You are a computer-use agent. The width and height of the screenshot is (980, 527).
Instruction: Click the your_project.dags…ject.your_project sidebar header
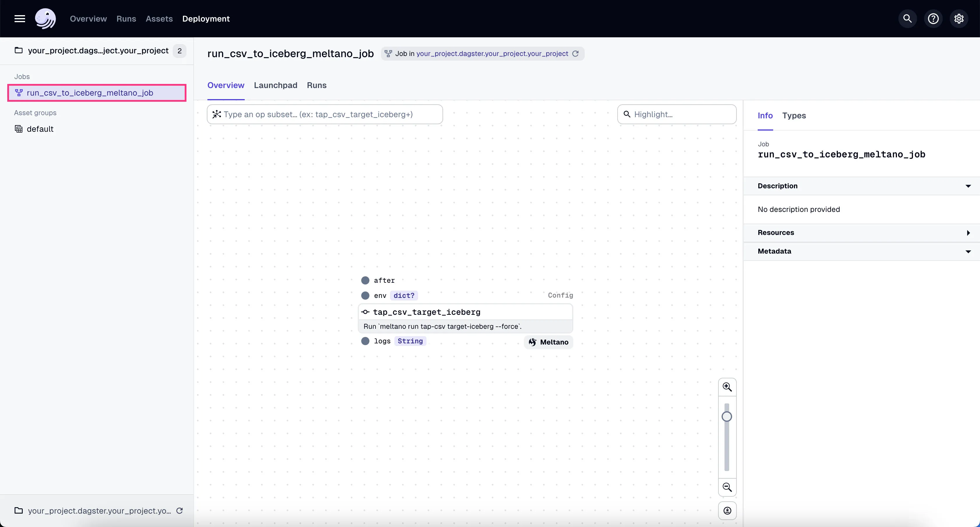click(98, 50)
